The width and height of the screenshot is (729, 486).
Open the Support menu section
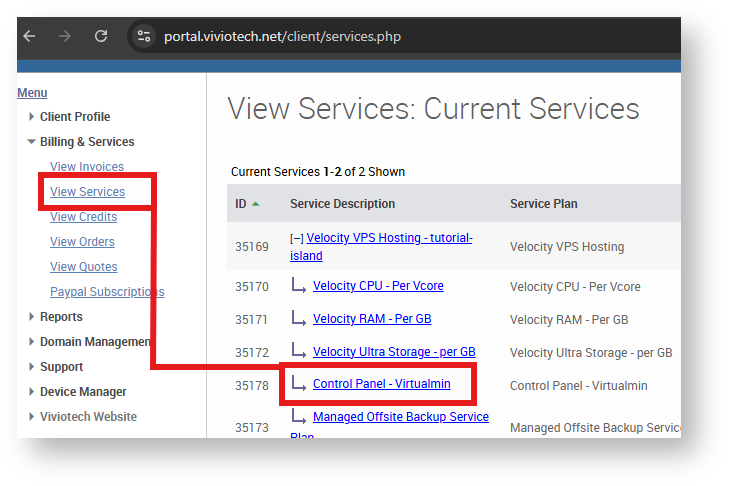[61, 367]
